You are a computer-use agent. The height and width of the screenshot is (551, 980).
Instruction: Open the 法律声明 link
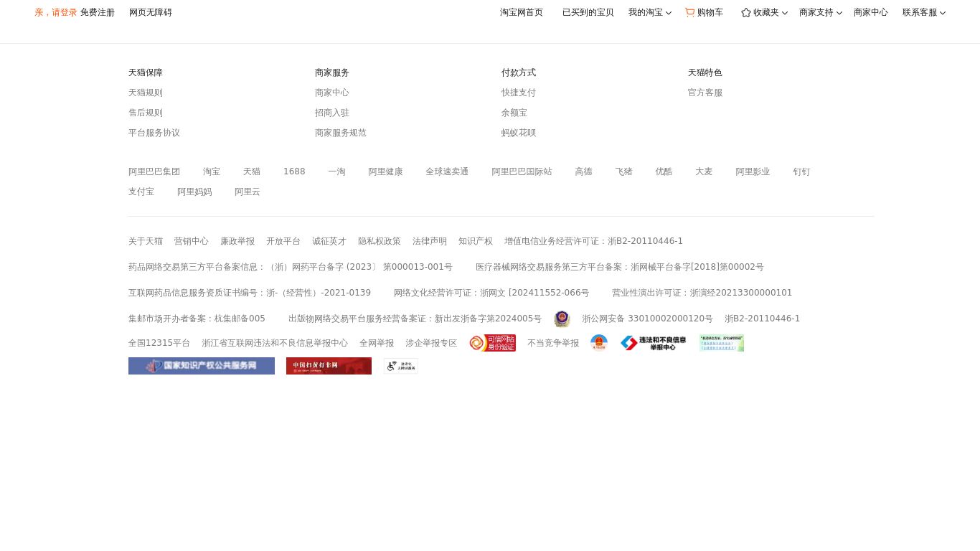click(x=430, y=241)
